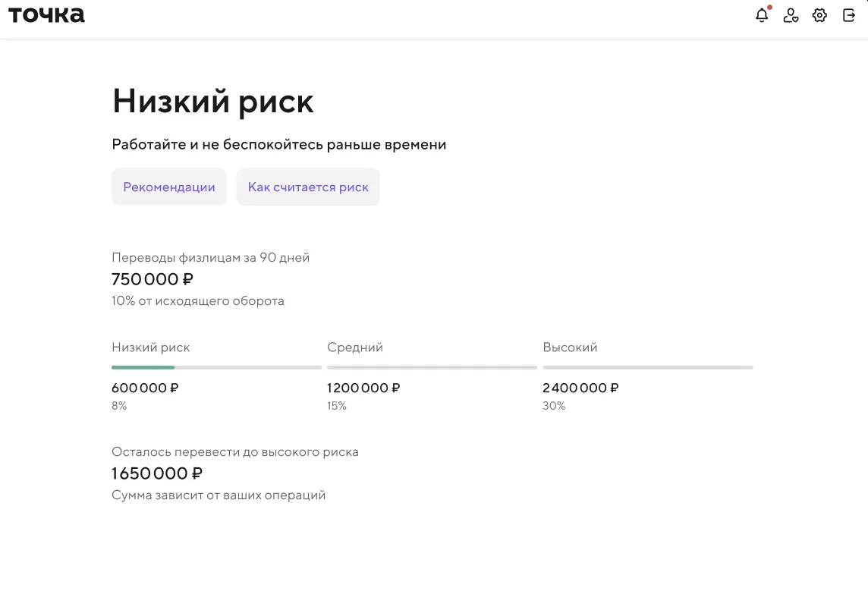Open the profile icon with heart

coord(791,15)
